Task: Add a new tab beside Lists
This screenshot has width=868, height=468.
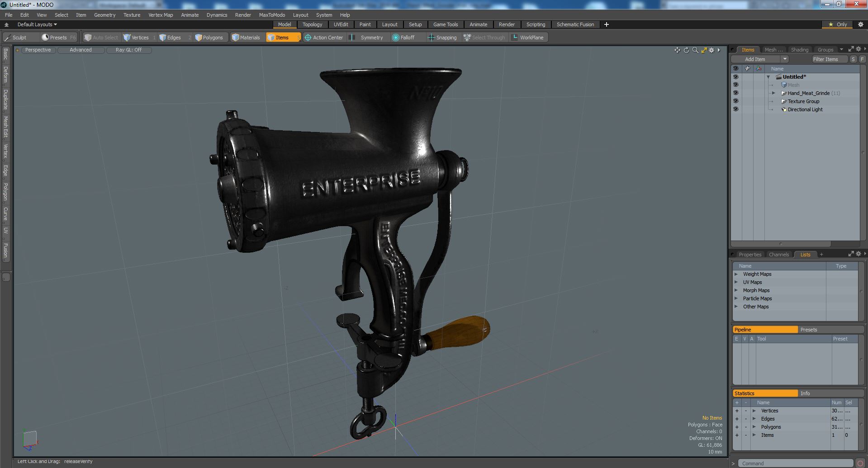Action: coord(821,254)
